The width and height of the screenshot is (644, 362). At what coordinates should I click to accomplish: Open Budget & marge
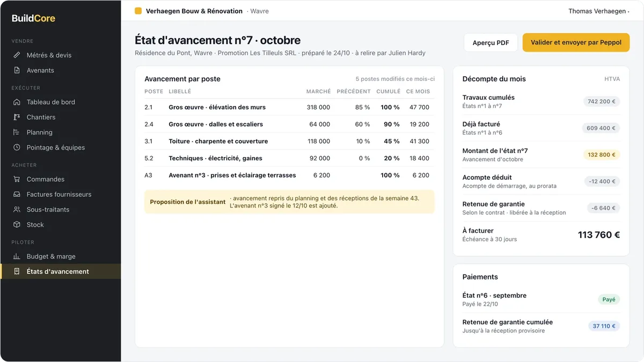point(60,256)
